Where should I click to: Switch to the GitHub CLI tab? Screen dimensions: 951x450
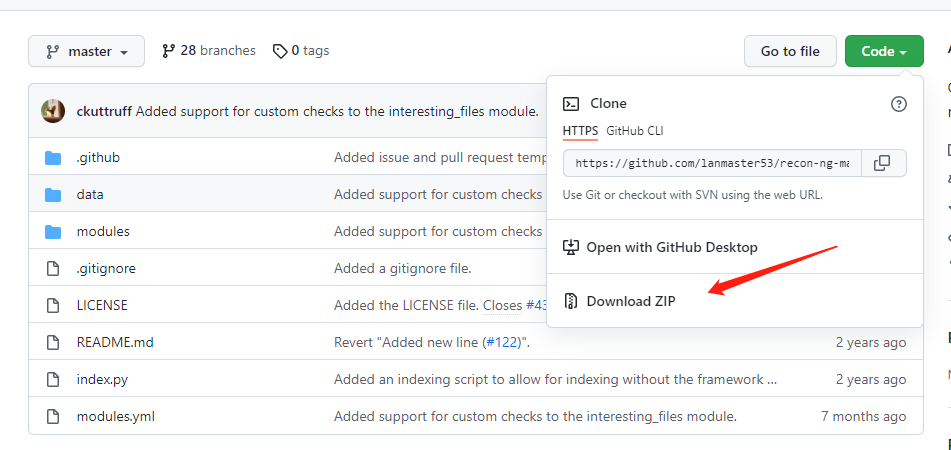tap(634, 130)
